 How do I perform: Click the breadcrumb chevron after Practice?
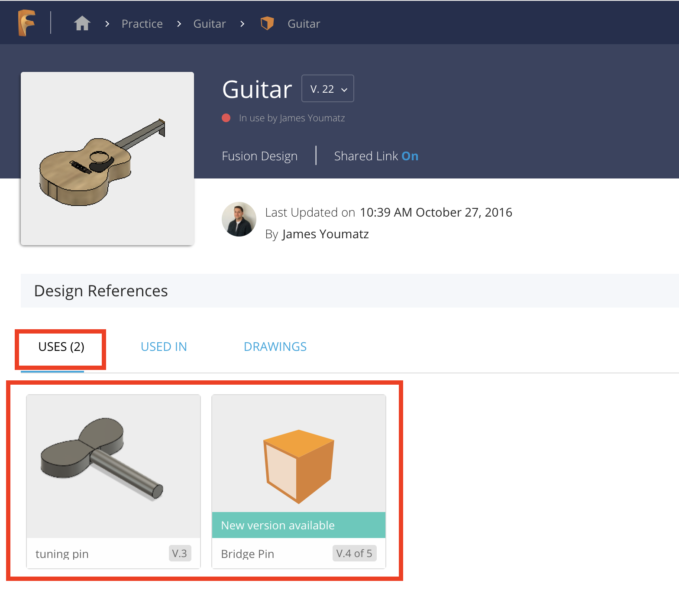[179, 24]
